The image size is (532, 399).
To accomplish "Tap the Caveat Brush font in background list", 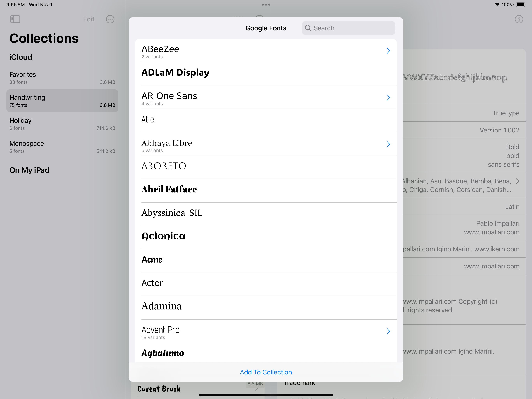I will pyautogui.click(x=159, y=389).
